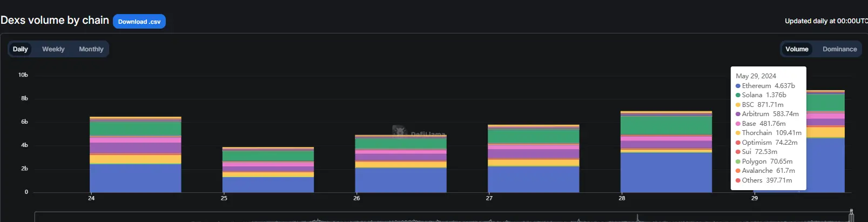
Task: Click the purple Arbitrum segment of bar 24
Action: 136,148
